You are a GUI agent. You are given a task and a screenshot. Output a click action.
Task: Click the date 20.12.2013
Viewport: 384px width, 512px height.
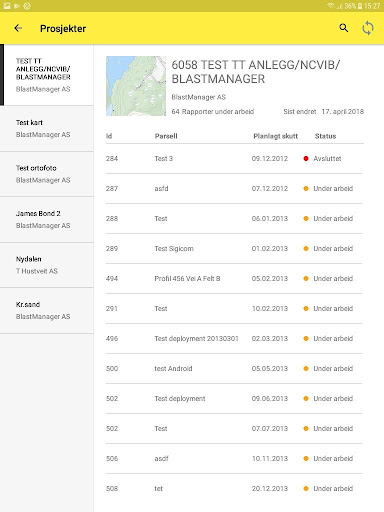[x=270, y=489]
